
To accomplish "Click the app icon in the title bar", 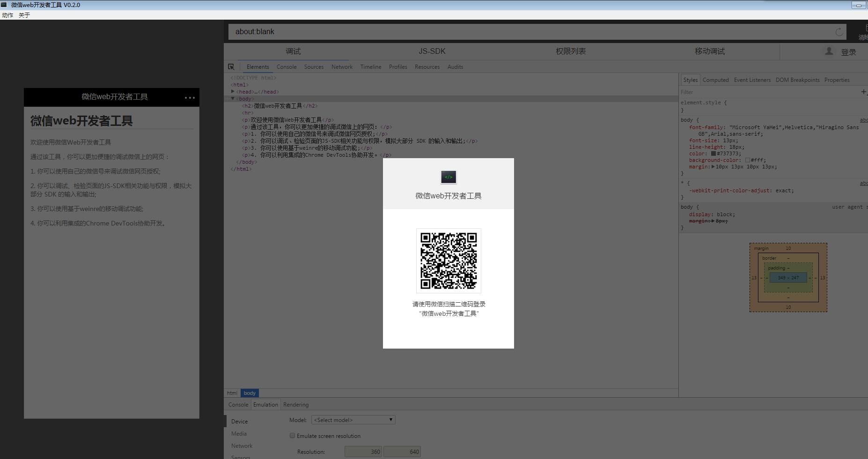I will (4, 5).
